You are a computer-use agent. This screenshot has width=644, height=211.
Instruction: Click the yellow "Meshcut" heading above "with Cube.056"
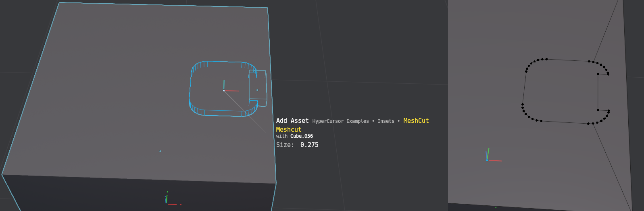pyautogui.click(x=289, y=130)
